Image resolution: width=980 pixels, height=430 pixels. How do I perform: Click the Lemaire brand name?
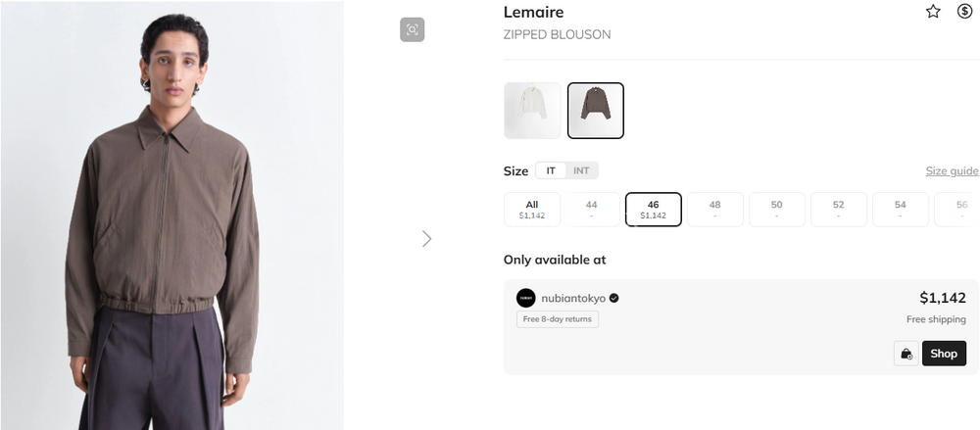(533, 13)
